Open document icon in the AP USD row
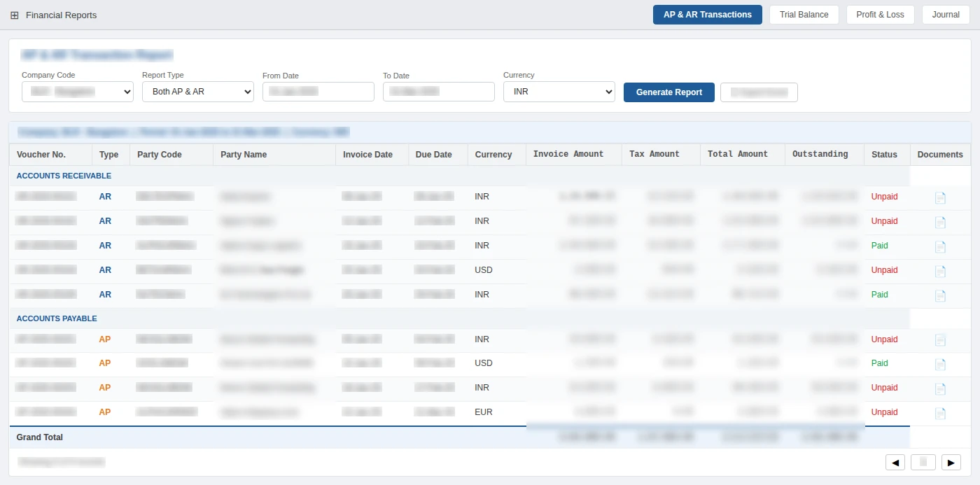980x485 pixels. 940,365
